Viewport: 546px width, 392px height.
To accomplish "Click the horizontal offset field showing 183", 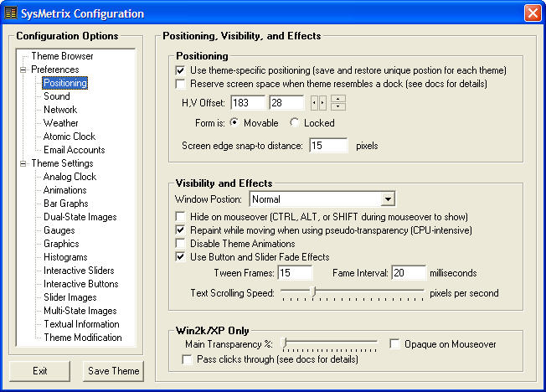I will (248, 103).
